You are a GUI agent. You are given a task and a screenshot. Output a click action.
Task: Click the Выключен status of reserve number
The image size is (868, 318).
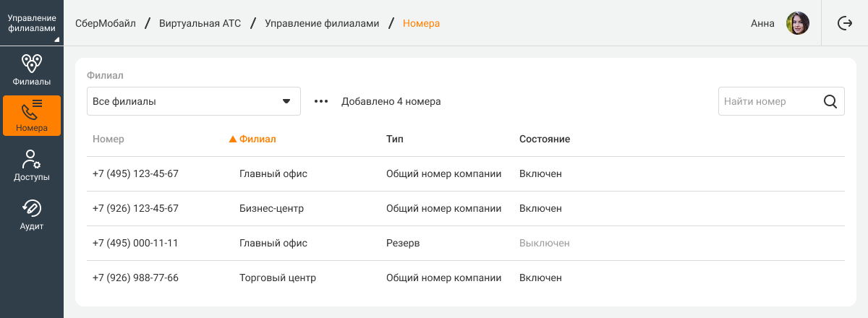coord(544,243)
